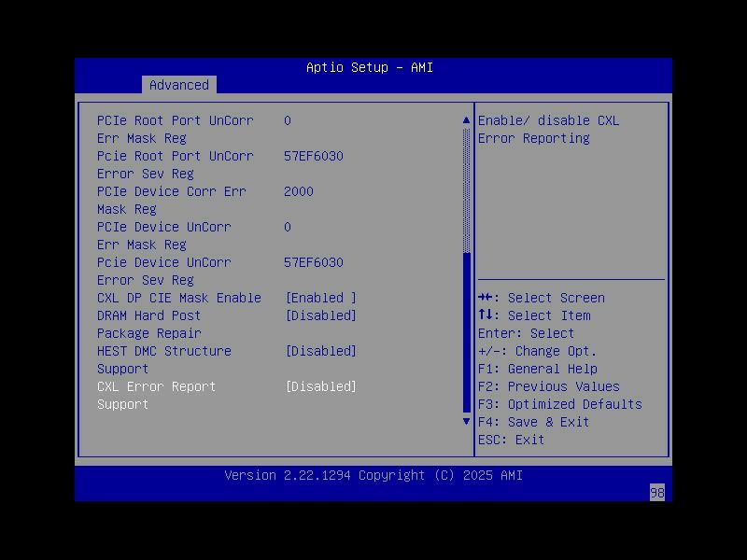Viewport: 747px width, 560px height.
Task: Click the ESC: Exit hint
Action: 511,440
